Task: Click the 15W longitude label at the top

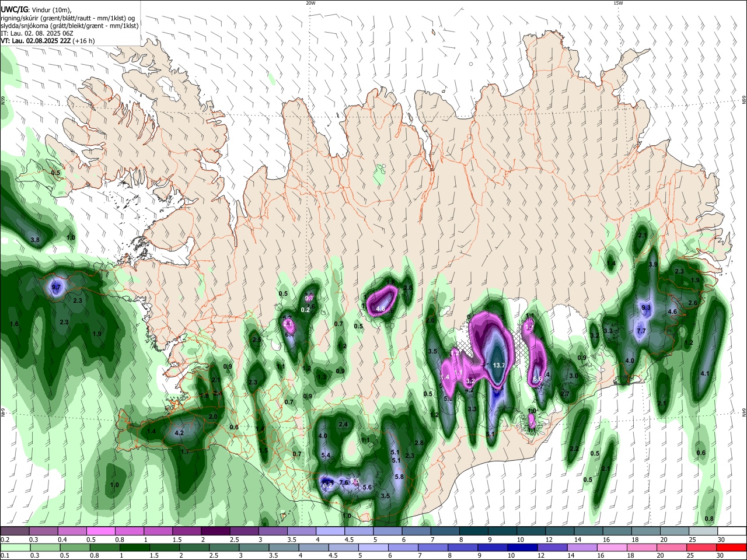Action: pos(618,3)
